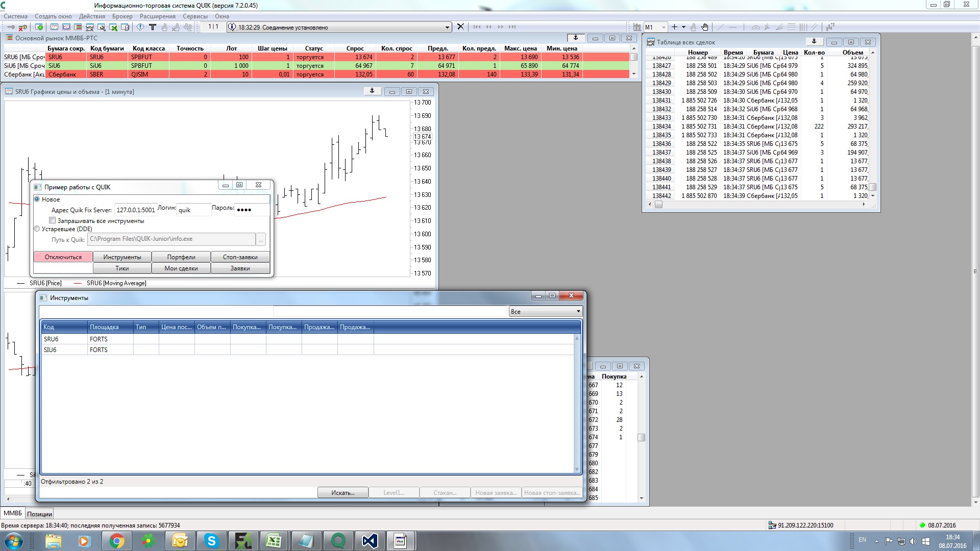The width and height of the screenshot is (980, 551).
Task: Open the arrow dropdown beside crosshair tool
Action: pos(683,27)
